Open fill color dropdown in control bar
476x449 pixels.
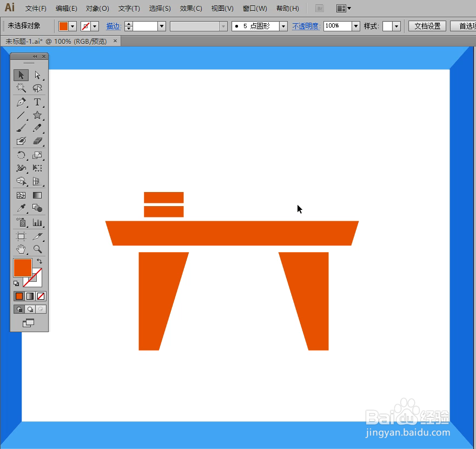coord(72,27)
